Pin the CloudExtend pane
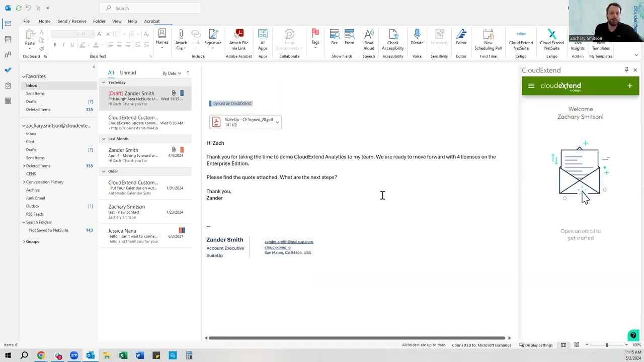 pos(626,70)
